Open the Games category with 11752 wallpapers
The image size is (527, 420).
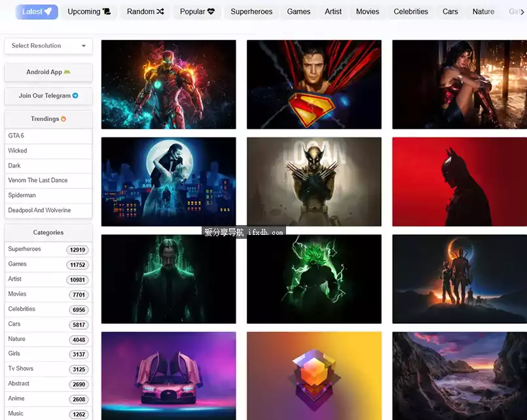point(18,264)
